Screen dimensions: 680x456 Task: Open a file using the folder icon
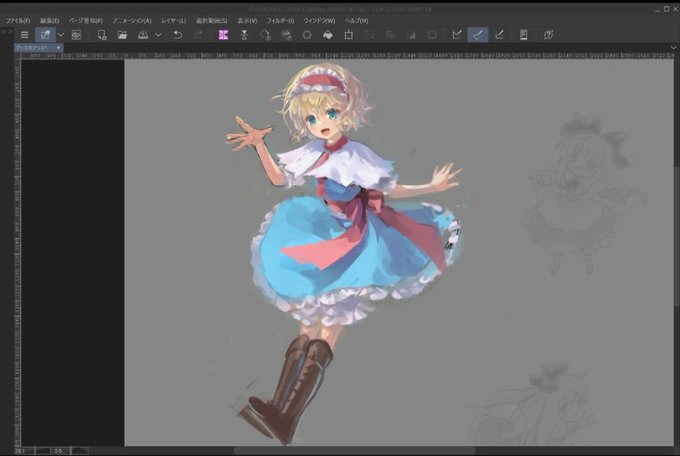tap(122, 35)
